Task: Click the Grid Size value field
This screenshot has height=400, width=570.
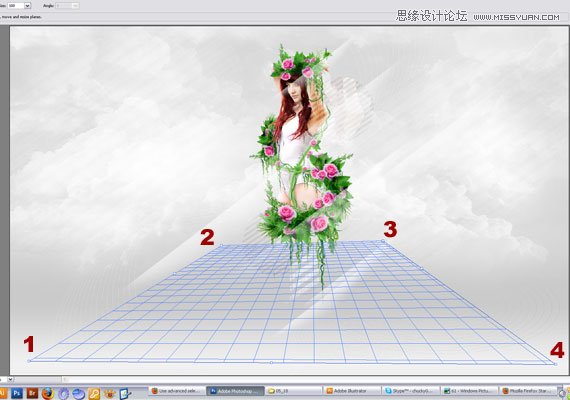Action: 16,5
